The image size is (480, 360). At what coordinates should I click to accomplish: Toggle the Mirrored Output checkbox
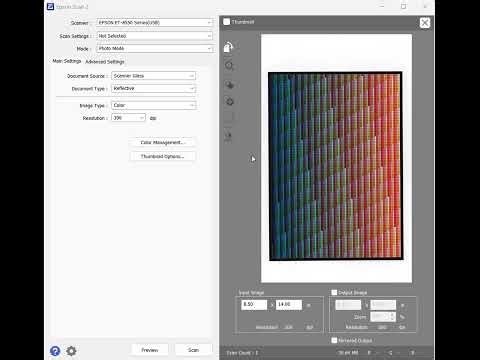coord(334,340)
